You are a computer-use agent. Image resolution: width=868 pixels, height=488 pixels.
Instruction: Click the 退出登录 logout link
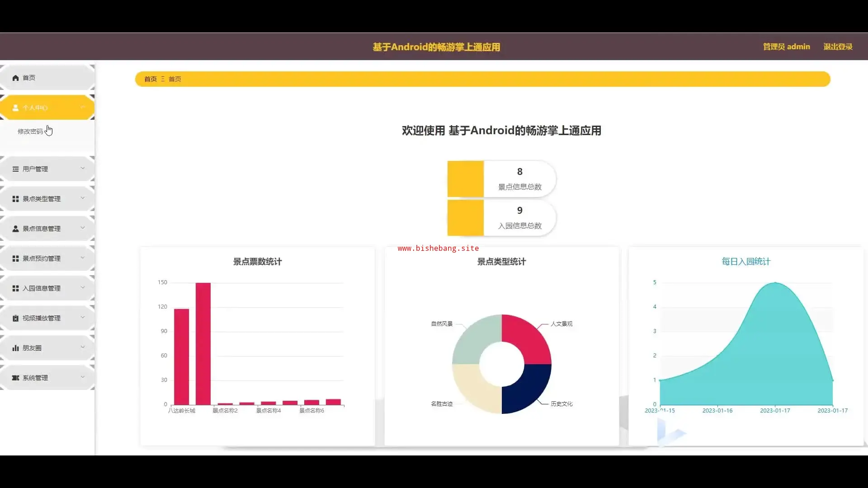tap(838, 47)
